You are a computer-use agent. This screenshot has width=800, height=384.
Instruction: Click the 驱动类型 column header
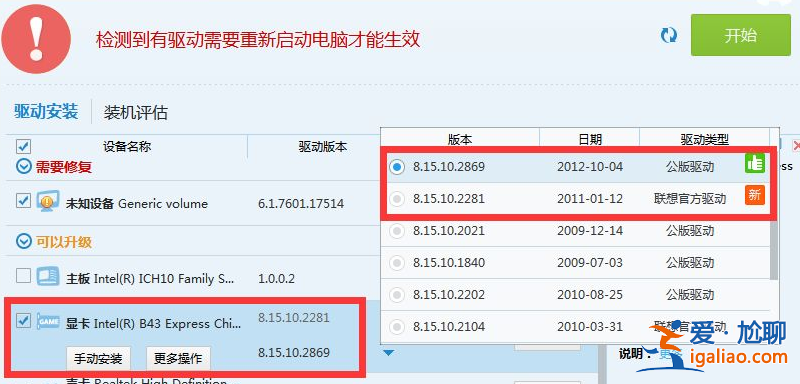pos(705,139)
